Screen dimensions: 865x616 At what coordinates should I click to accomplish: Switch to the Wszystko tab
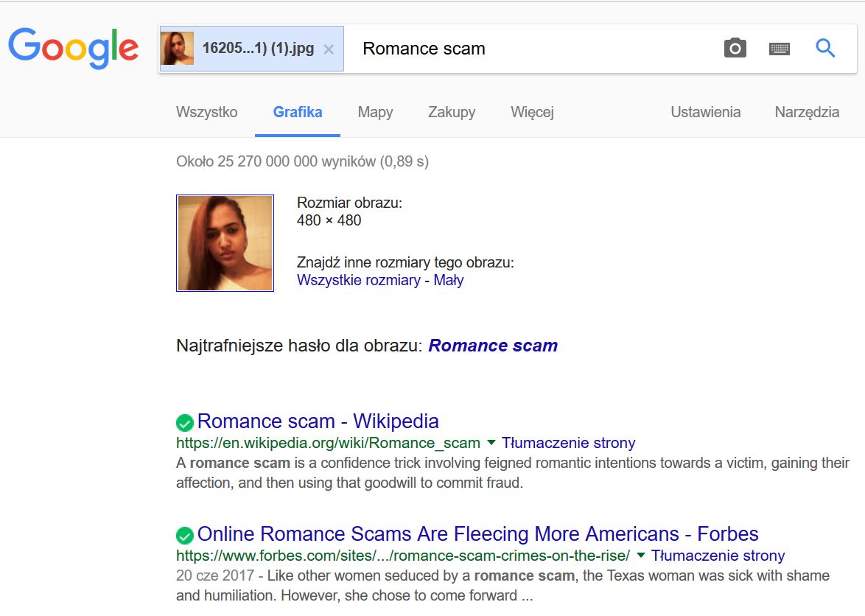point(207,112)
